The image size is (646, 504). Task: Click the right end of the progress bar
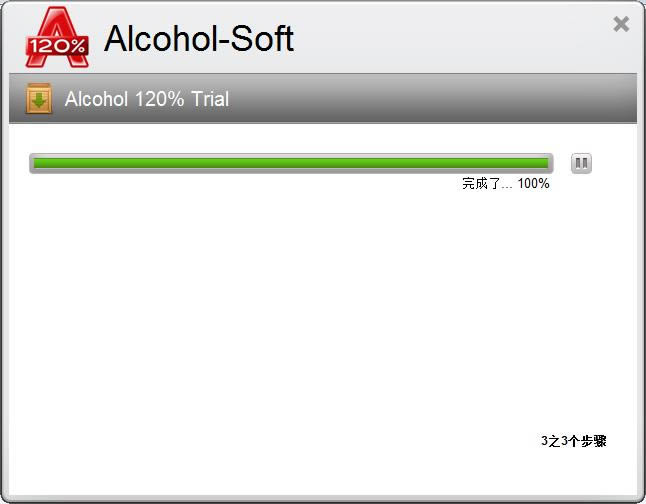pos(548,163)
